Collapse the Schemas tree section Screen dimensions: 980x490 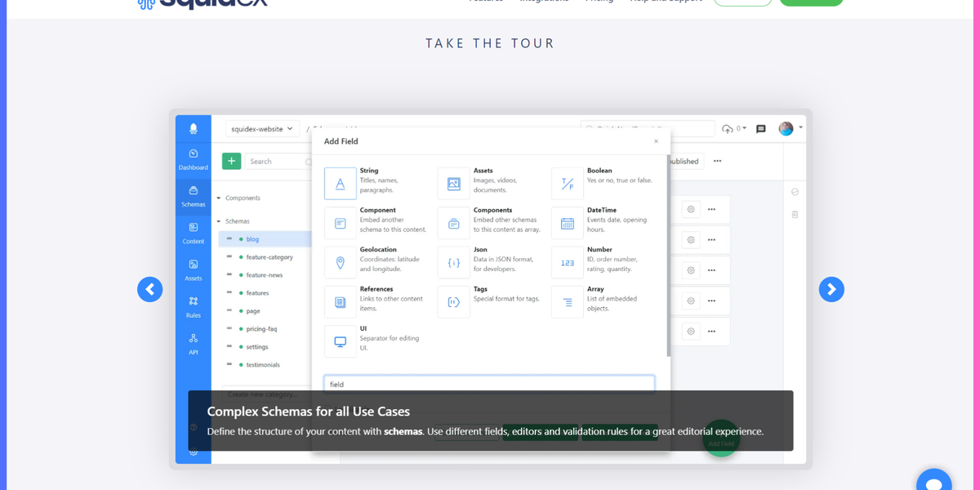coord(219,221)
